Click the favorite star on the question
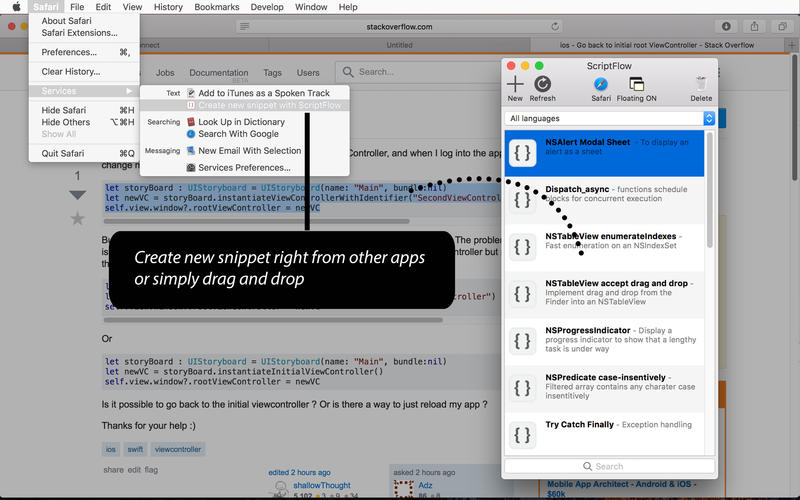Image resolution: width=800 pixels, height=500 pixels. pyautogui.click(x=78, y=219)
